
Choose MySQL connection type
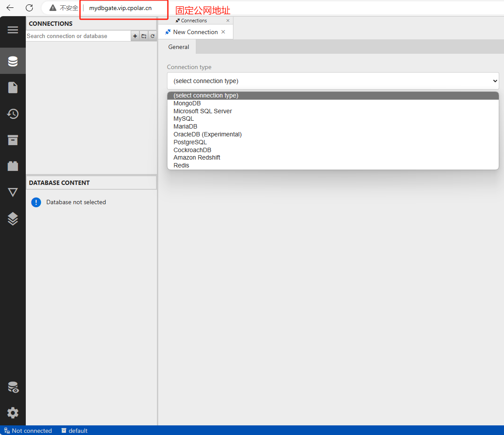(333, 118)
